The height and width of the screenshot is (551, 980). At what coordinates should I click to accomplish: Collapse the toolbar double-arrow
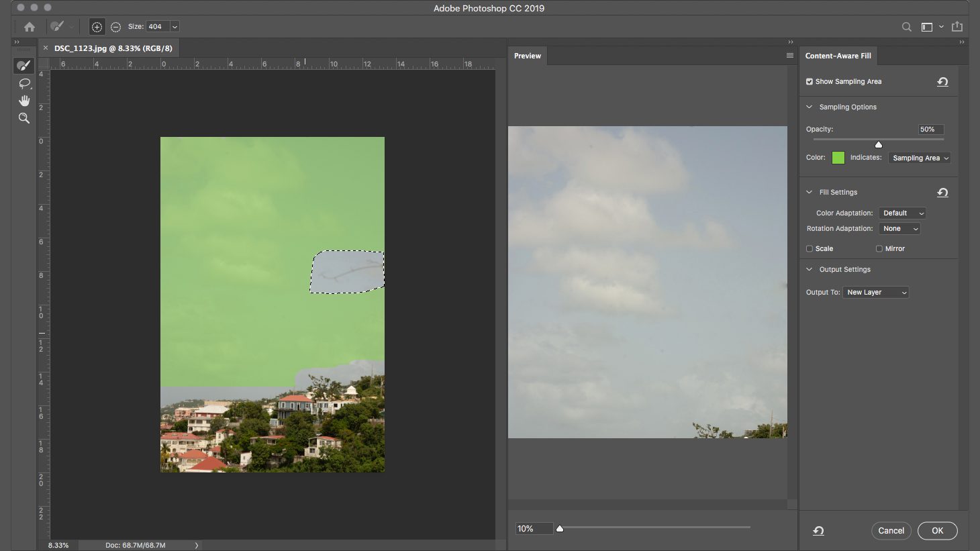[17, 42]
